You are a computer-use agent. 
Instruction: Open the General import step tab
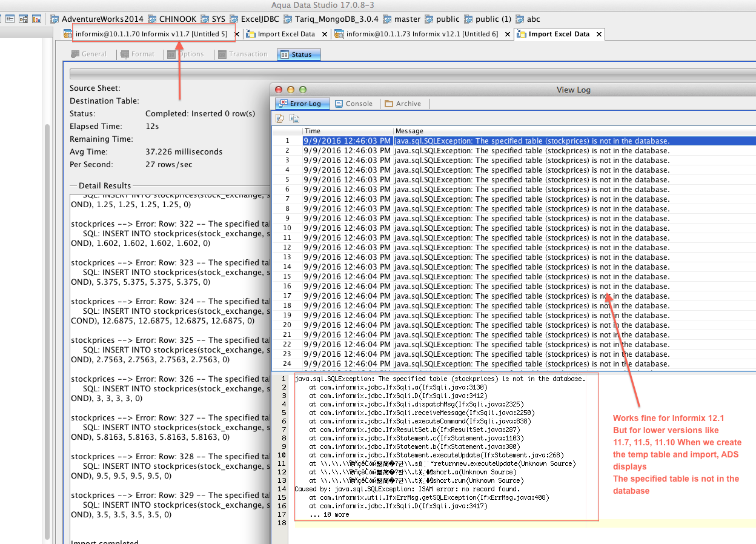(x=88, y=54)
